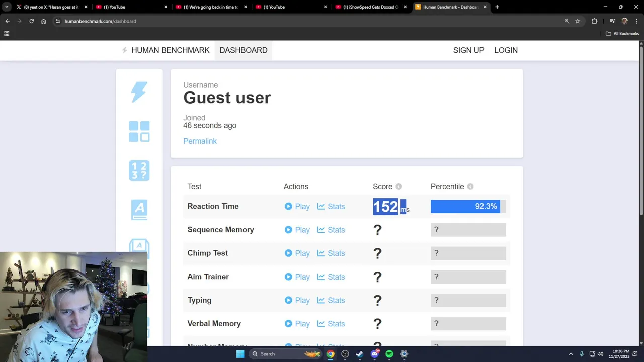This screenshot has width=644, height=362.
Task: Close the yeet on X tab
Action: [86, 7]
